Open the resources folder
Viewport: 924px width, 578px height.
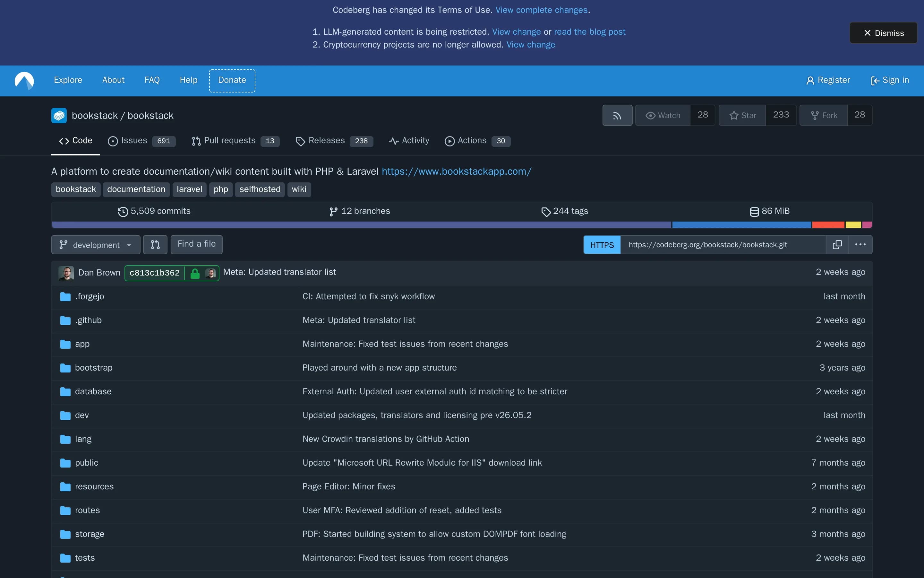tap(94, 486)
